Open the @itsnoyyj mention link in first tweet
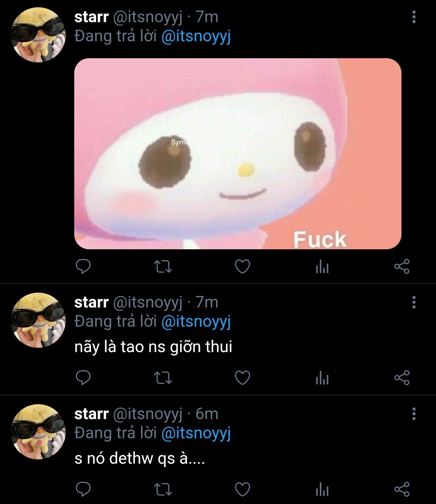 click(196, 37)
